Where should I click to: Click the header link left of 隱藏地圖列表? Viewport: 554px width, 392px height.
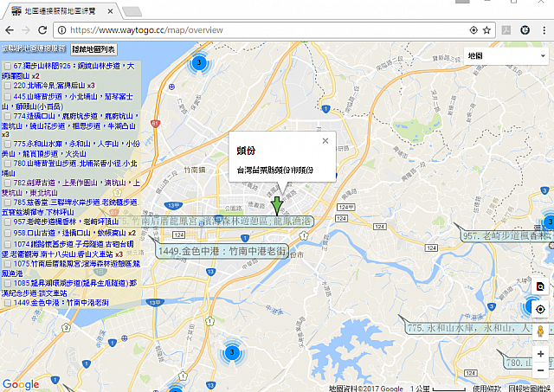click(x=34, y=48)
